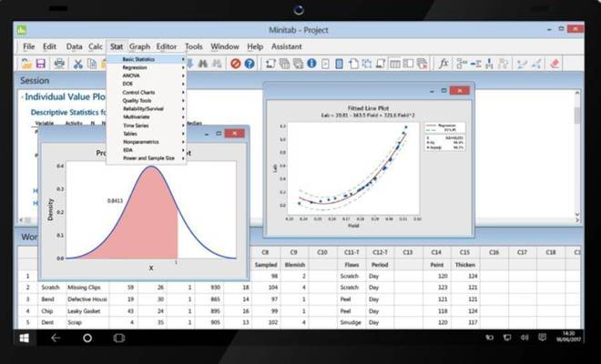Select the C8 column header
This screenshot has width=601, height=364.
[265, 252]
